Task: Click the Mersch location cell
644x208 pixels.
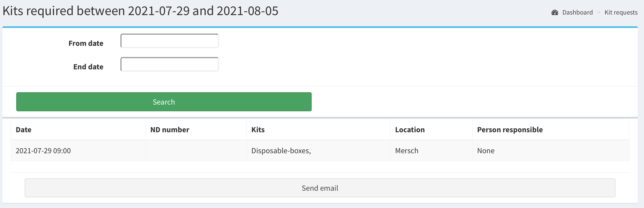Action: click(407, 151)
